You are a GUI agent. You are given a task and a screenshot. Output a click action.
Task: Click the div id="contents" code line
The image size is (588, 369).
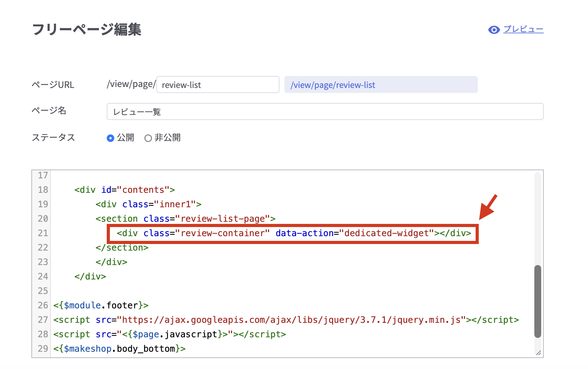point(124,190)
